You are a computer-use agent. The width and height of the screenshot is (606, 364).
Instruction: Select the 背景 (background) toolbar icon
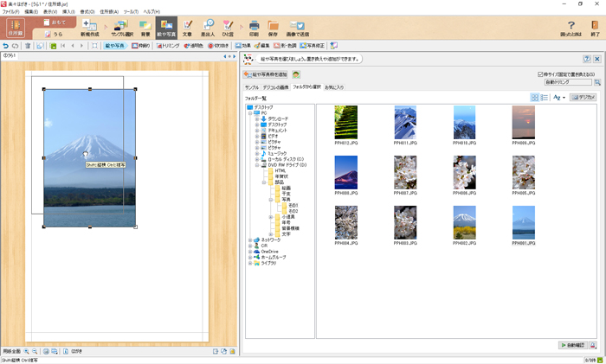[x=145, y=27]
